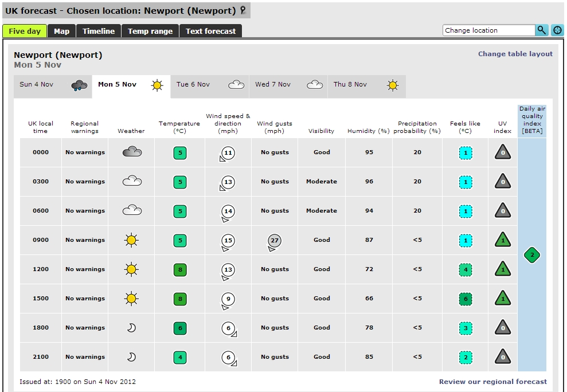567x392 pixels.
Task: Click the wind speed 15 icon at 0900
Action: coord(228,241)
